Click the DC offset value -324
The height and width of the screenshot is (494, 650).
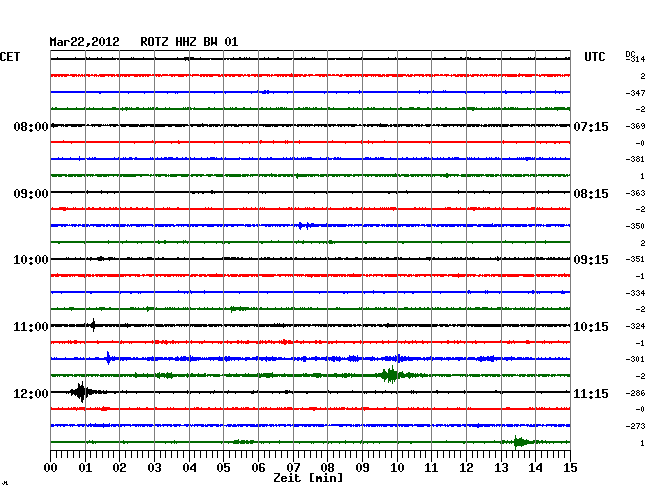pos(635,326)
